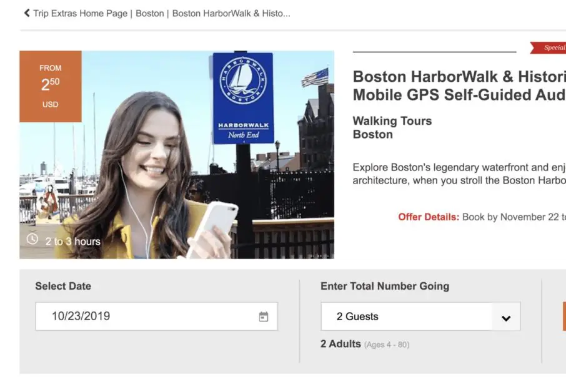The height and width of the screenshot is (392, 566).
Task: Click the Offer Details label
Action: pos(429,217)
